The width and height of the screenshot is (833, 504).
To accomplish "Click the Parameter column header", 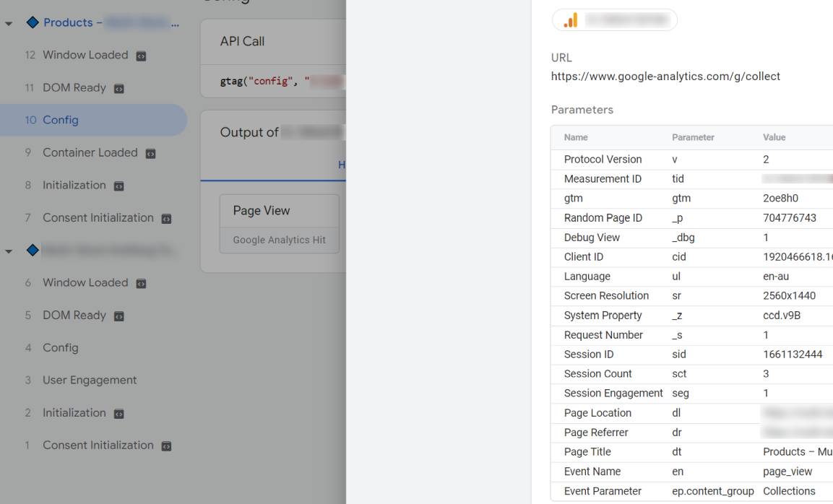I will pyautogui.click(x=693, y=137).
